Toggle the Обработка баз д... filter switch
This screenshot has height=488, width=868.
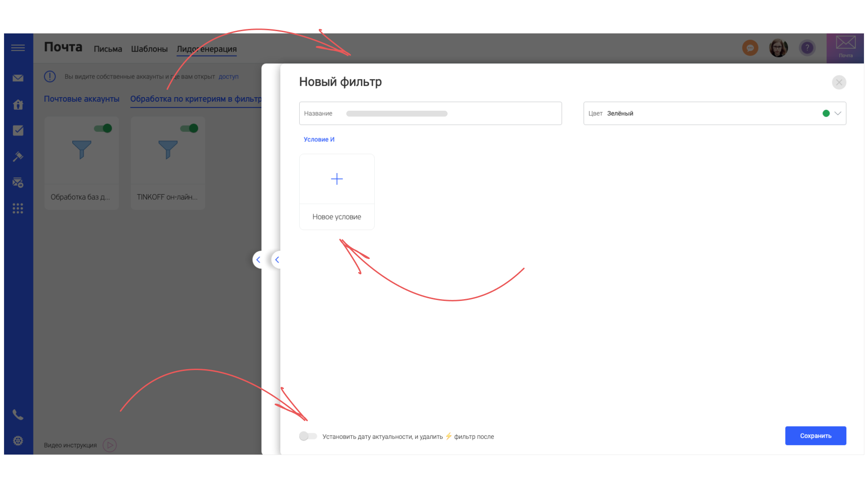point(103,128)
